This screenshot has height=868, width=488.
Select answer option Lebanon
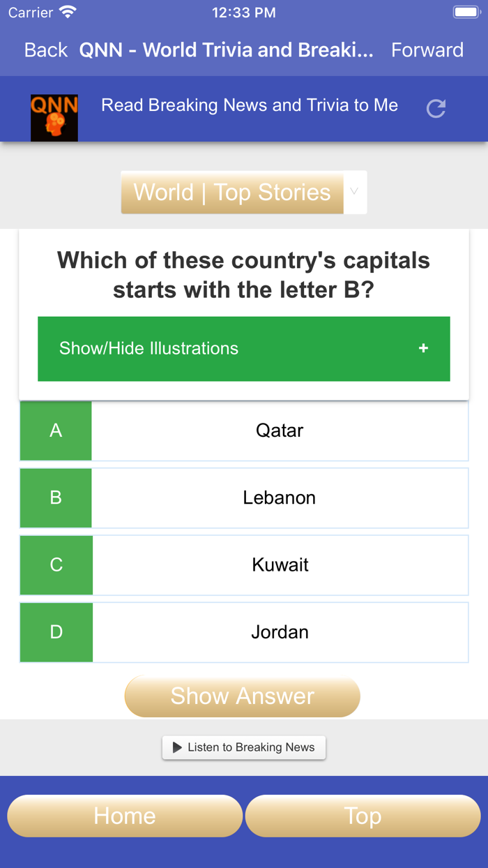click(280, 497)
